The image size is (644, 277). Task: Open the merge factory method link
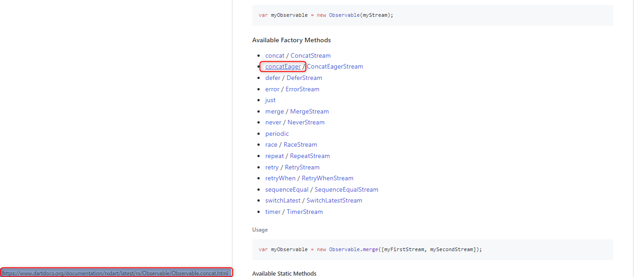275,111
